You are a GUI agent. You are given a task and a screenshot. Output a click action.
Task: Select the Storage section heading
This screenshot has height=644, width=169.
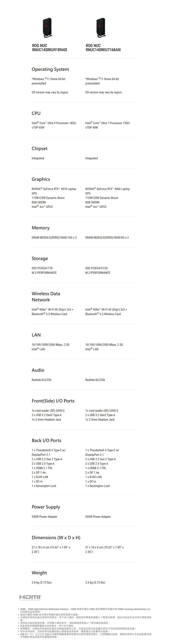tap(40, 258)
